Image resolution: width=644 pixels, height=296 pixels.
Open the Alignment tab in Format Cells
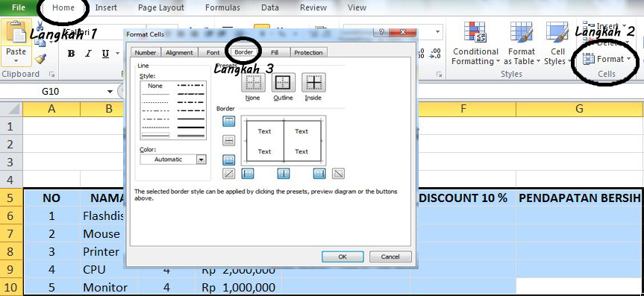point(179,52)
